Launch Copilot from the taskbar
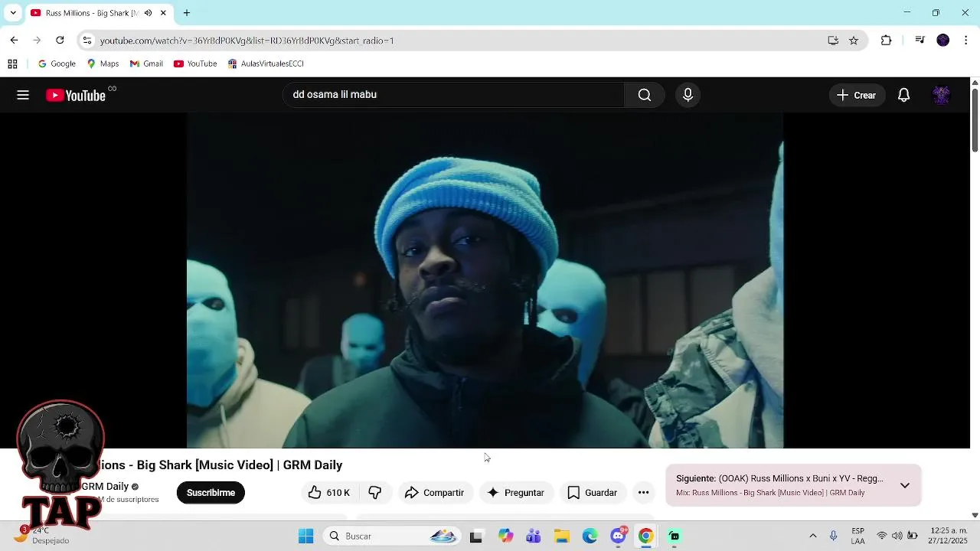The width and height of the screenshot is (980, 551). (505, 536)
